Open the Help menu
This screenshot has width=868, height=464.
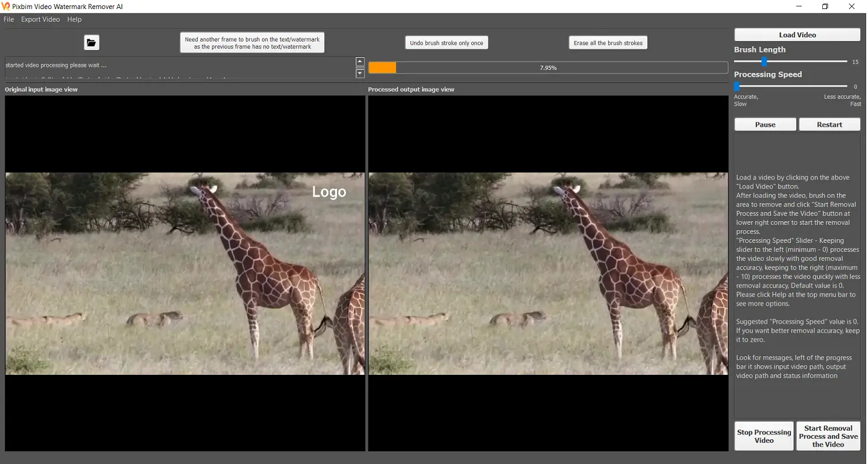[x=74, y=19]
